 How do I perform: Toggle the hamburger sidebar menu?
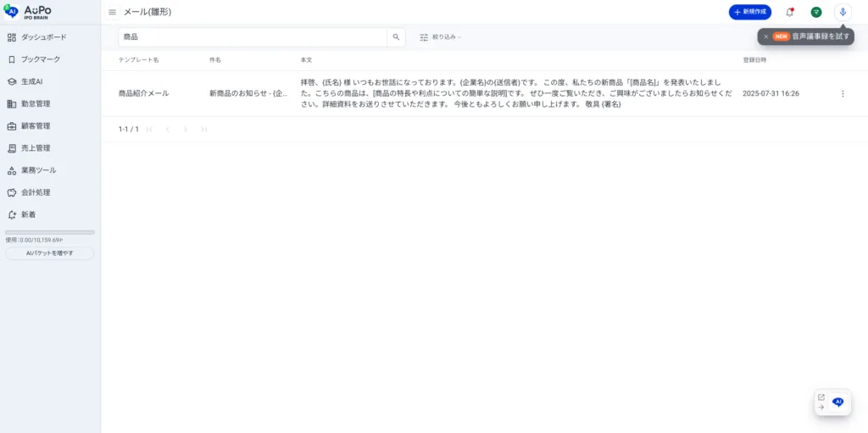[x=113, y=12]
